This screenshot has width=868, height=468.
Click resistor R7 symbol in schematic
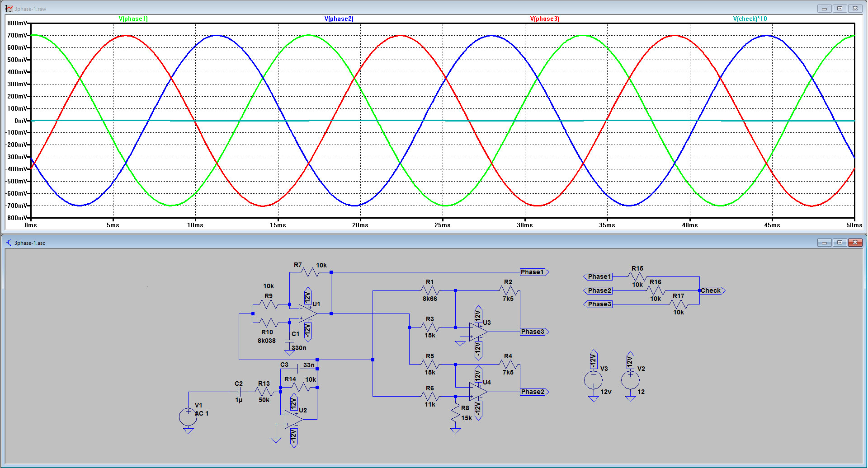click(310, 272)
